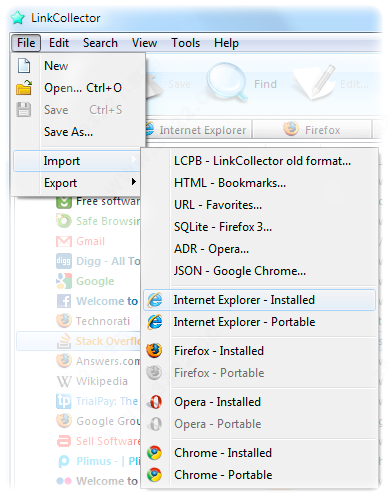Image resolution: width=388 pixels, height=497 pixels.
Task: Click the New document icon
Action: click(x=24, y=65)
